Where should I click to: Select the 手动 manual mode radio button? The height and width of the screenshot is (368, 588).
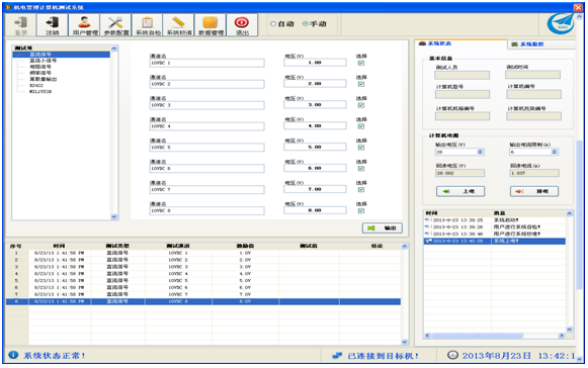tap(305, 24)
